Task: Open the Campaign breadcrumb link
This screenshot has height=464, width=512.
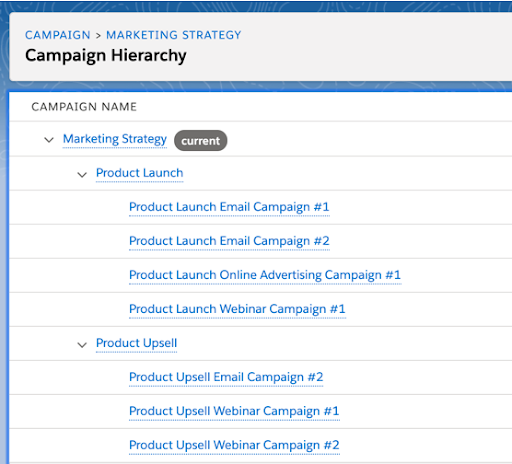Action: coord(58,35)
